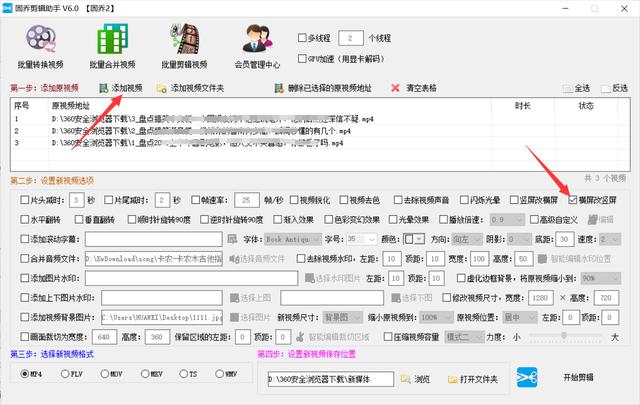Enable 虚化边框背景 checkbox

[461, 278]
